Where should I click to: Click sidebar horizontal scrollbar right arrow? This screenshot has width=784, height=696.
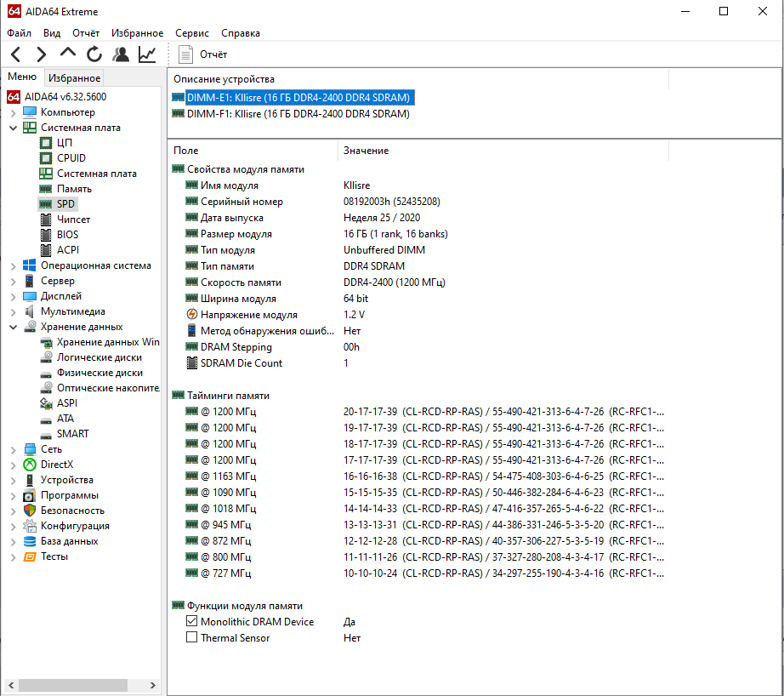click(x=152, y=686)
